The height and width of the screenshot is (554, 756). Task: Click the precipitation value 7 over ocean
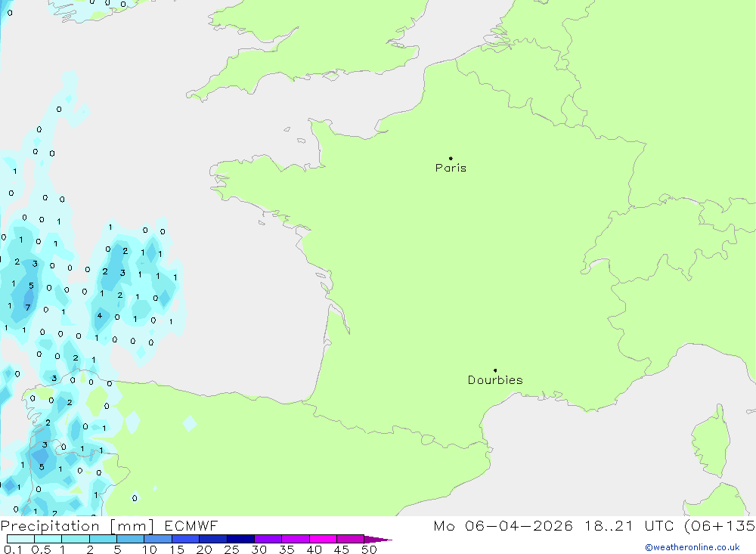pos(27,308)
